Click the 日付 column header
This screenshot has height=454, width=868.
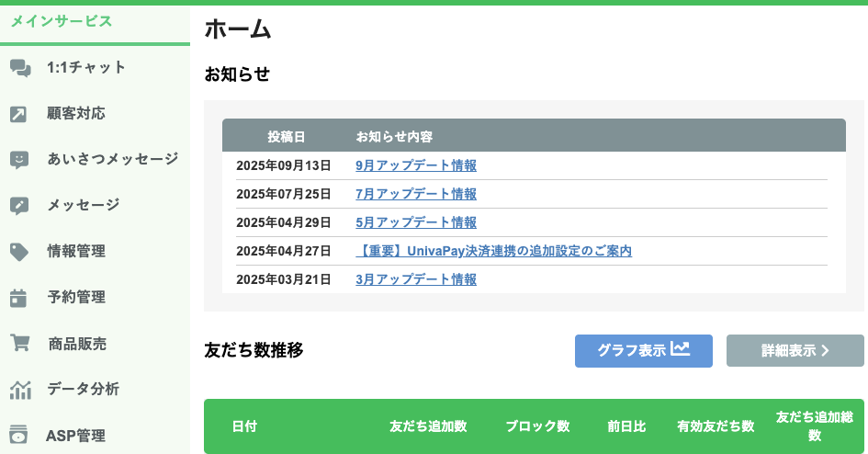point(244,426)
